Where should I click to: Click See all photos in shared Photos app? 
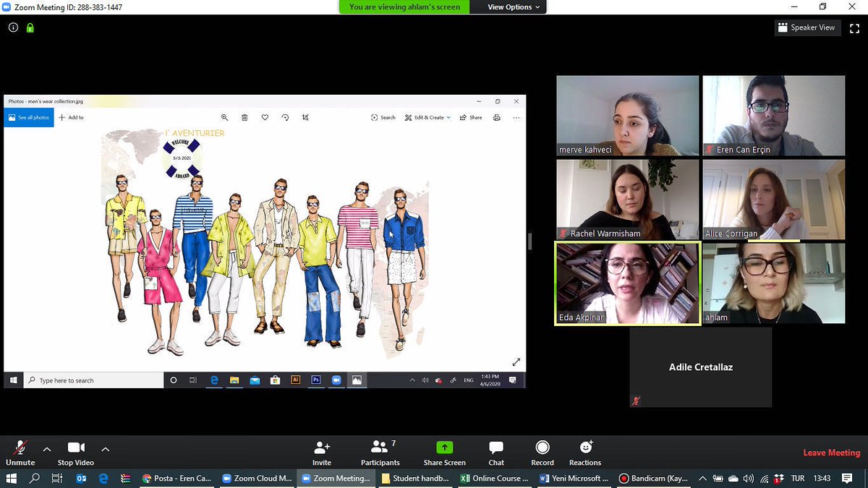click(x=29, y=117)
